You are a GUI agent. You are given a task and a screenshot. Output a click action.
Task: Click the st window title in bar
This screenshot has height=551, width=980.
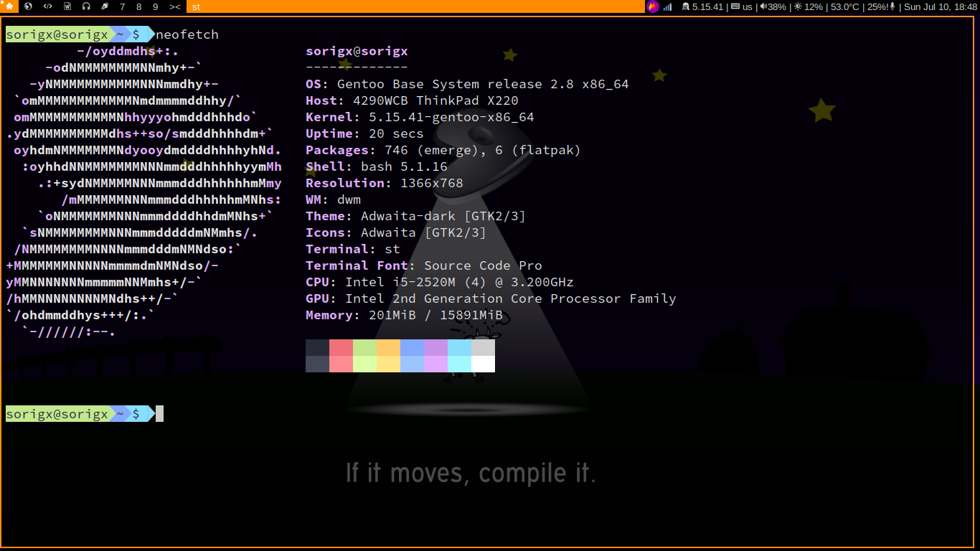coord(196,7)
